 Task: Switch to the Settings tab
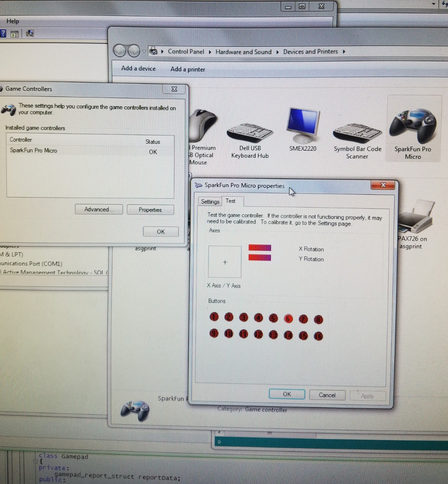click(x=210, y=202)
